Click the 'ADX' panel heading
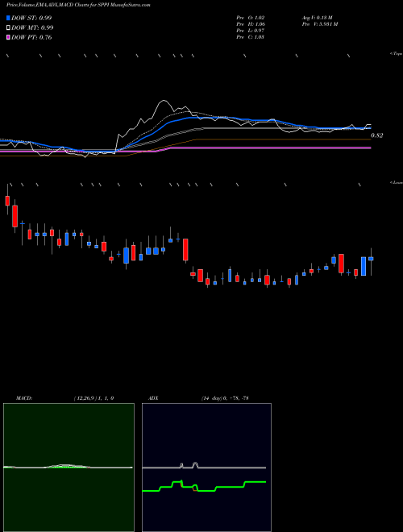The width and height of the screenshot is (403, 532). coord(154,398)
